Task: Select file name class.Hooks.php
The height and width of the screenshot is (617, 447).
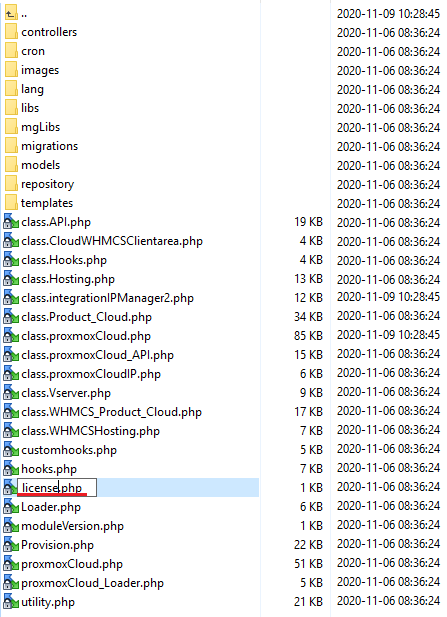Action: coord(64,260)
